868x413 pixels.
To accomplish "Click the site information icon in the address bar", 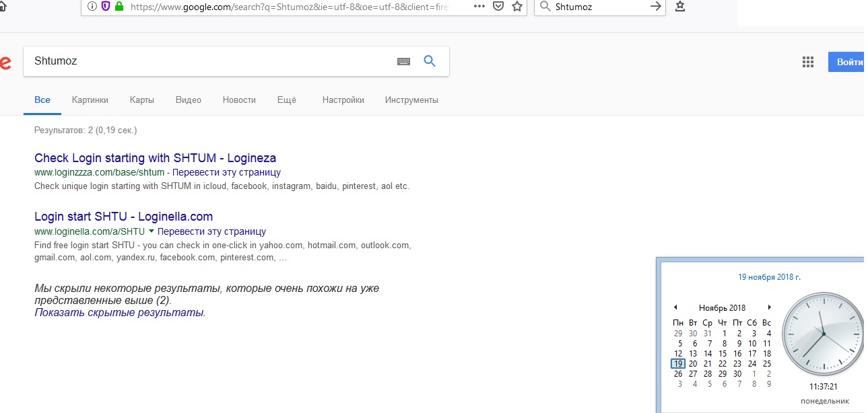I will click(92, 7).
